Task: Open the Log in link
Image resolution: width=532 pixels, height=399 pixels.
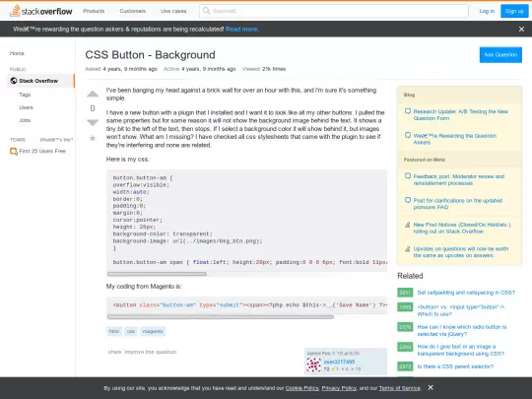Action: pos(487,11)
